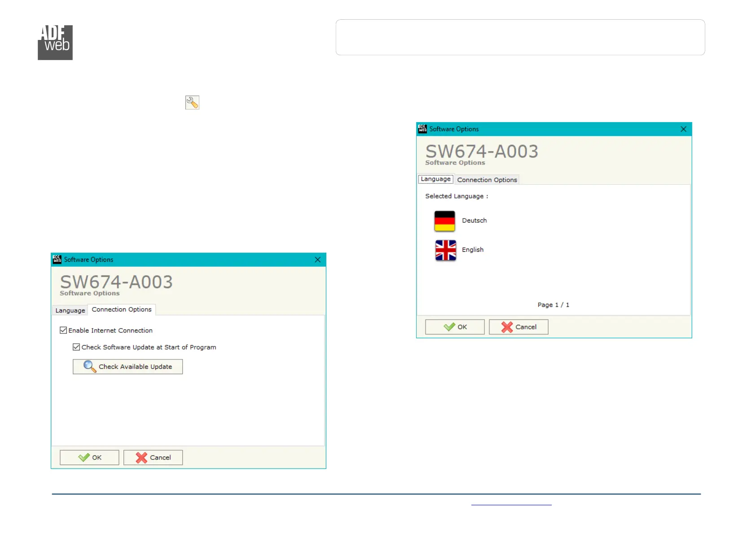Click the ADFweb logo
Image resolution: width=756 pixels, height=534 pixels.
point(55,43)
